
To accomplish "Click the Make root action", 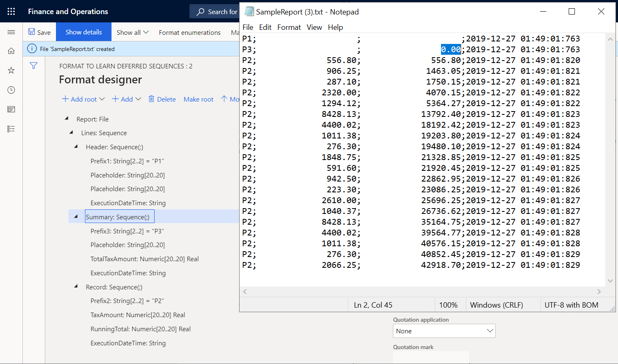I will [x=198, y=99].
